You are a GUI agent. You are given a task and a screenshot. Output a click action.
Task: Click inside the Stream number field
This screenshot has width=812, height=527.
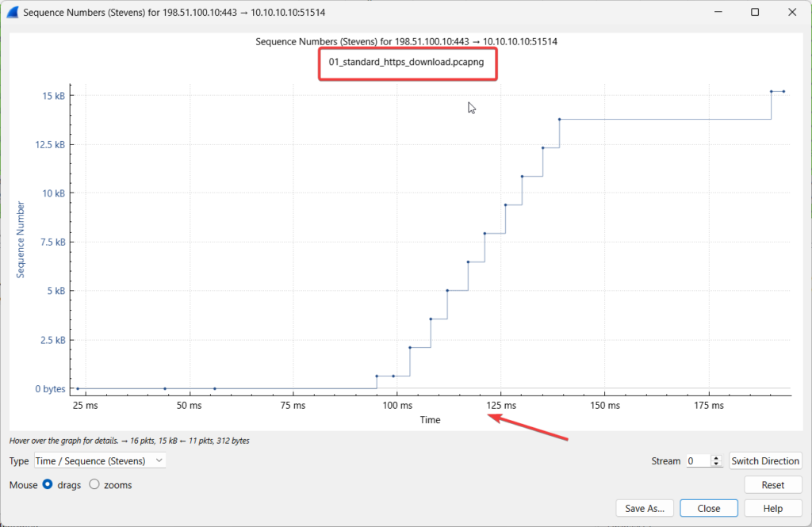696,460
